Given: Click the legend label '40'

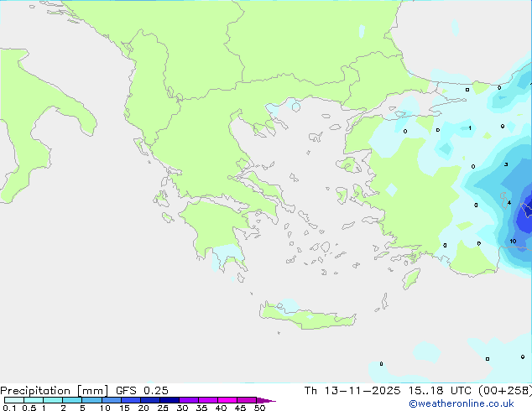Looking at the screenshot, I should coord(222,408).
